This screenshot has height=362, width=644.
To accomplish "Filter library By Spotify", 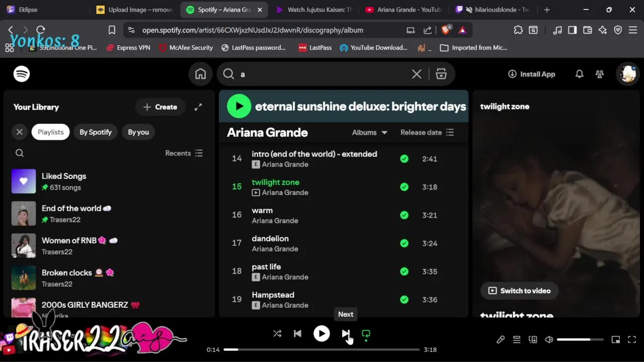I will click(x=96, y=132).
